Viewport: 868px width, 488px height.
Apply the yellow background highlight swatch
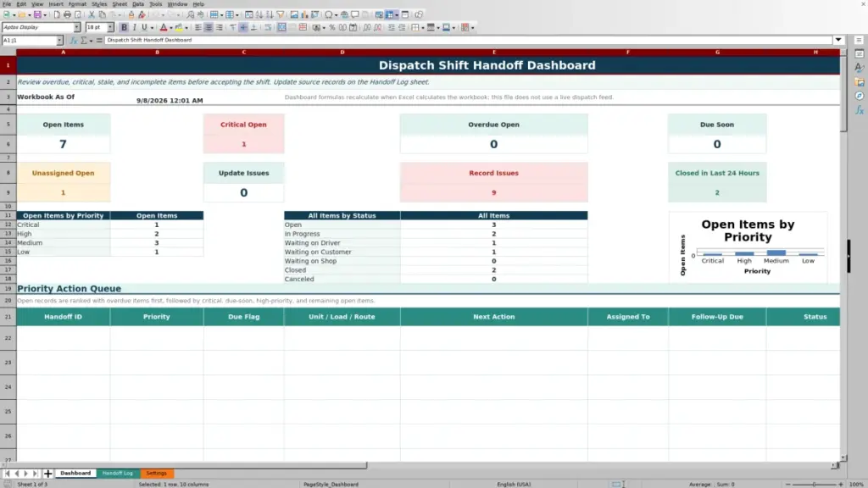pyautogui.click(x=179, y=28)
